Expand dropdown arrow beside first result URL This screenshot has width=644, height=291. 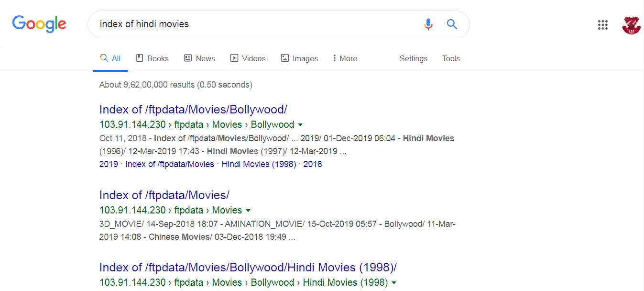[300, 125]
